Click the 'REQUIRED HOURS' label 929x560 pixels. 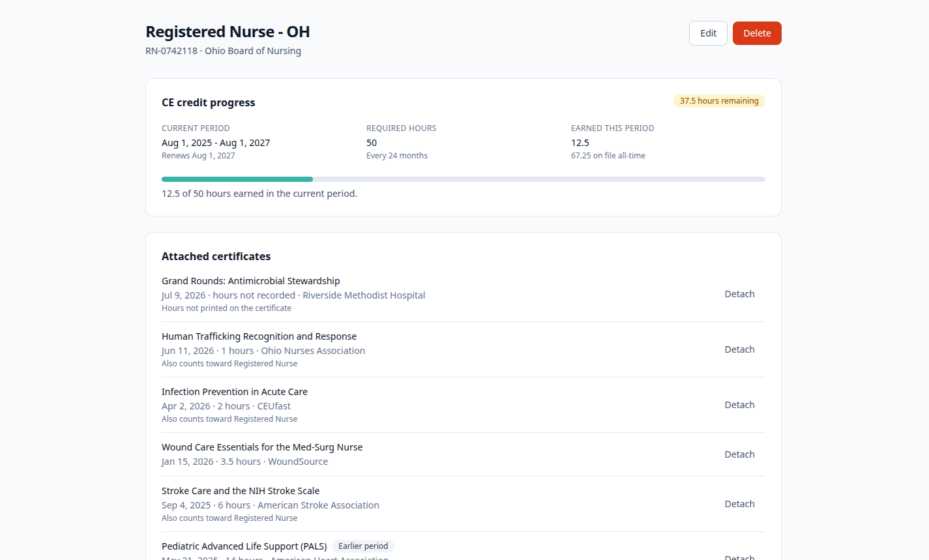tap(402, 128)
